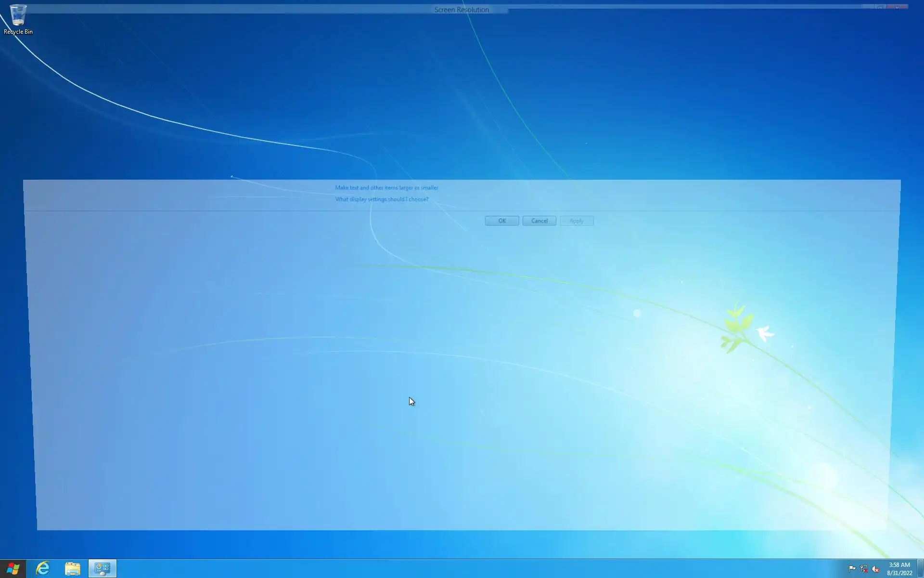Image resolution: width=924 pixels, height=578 pixels.
Task: Select the Control Panel taskbar button
Action: (102, 569)
